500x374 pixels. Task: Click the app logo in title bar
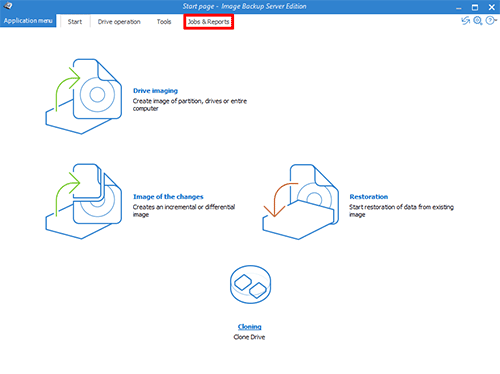pyautogui.click(x=7, y=6)
